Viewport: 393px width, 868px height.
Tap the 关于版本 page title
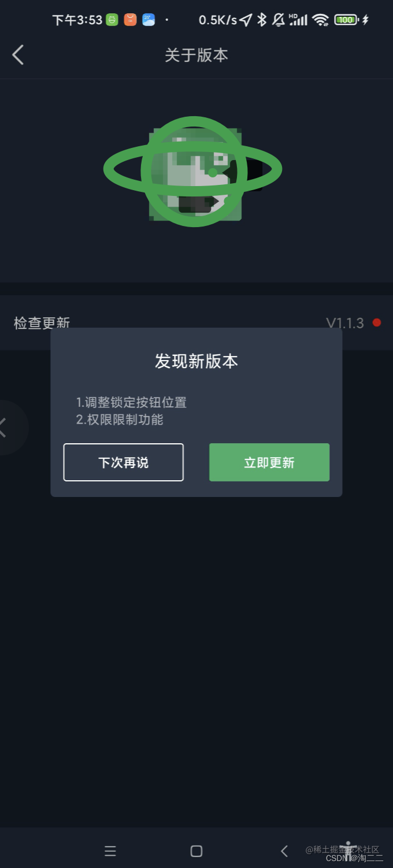(x=196, y=55)
